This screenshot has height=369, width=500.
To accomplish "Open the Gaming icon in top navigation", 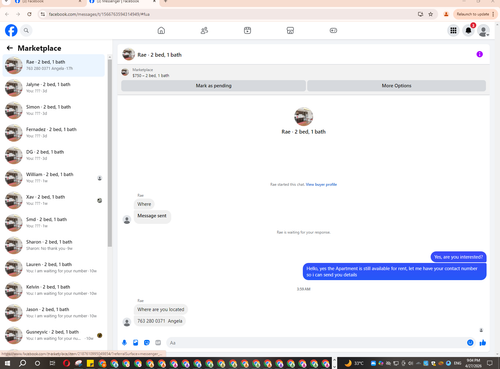I will point(333,31).
